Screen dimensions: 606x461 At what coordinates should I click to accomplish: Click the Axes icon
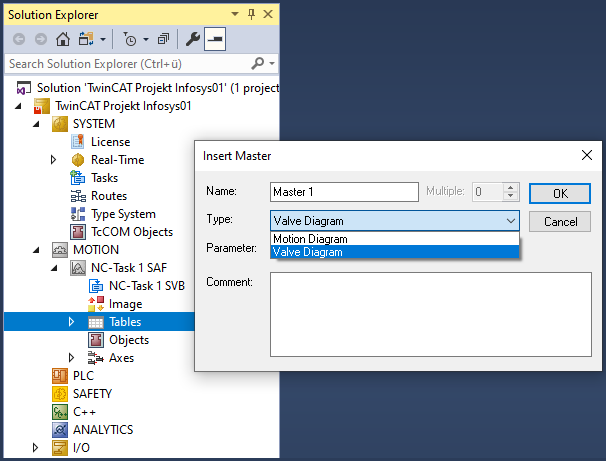tap(95, 358)
